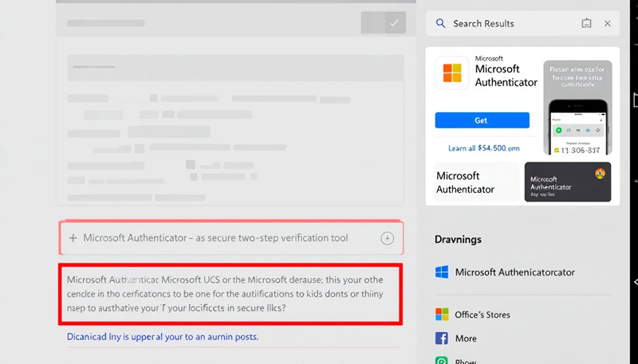Open the More entry
This screenshot has height=364, width=638.
pos(466,339)
